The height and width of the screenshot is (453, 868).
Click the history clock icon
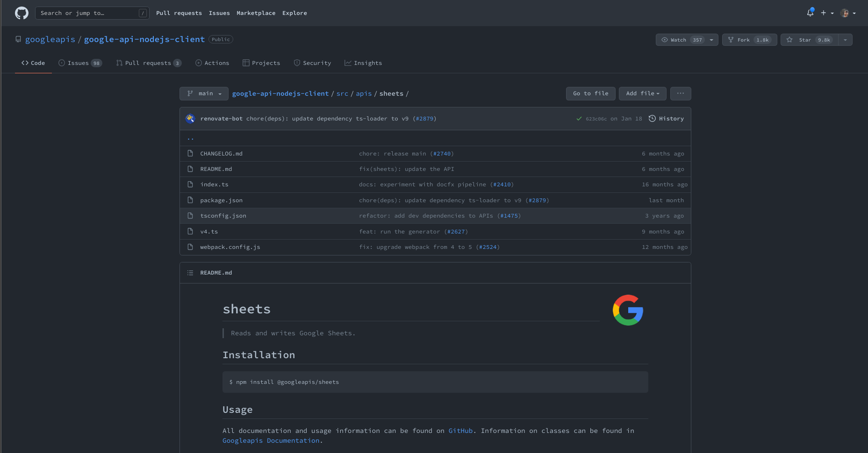pyautogui.click(x=652, y=119)
